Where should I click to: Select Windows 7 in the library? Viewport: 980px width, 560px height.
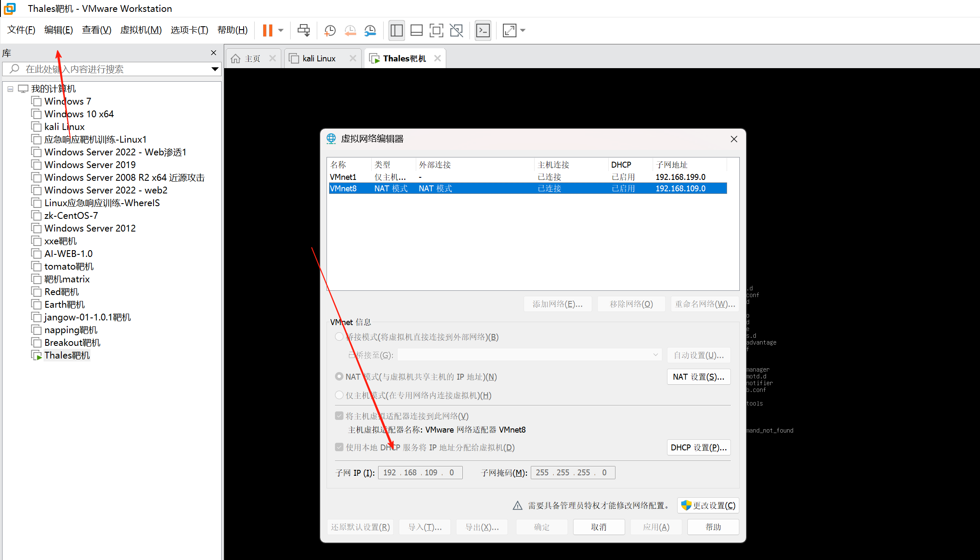[68, 102]
